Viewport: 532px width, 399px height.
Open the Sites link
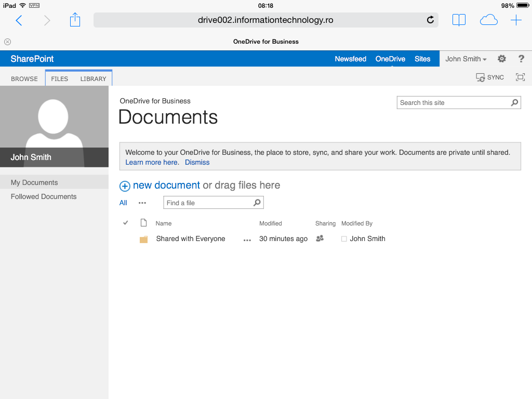tap(422, 59)
